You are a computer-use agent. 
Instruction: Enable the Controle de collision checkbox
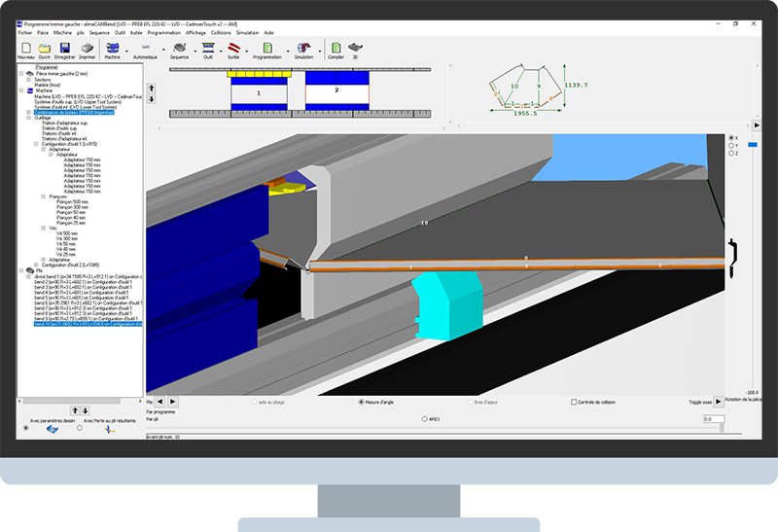573,402
